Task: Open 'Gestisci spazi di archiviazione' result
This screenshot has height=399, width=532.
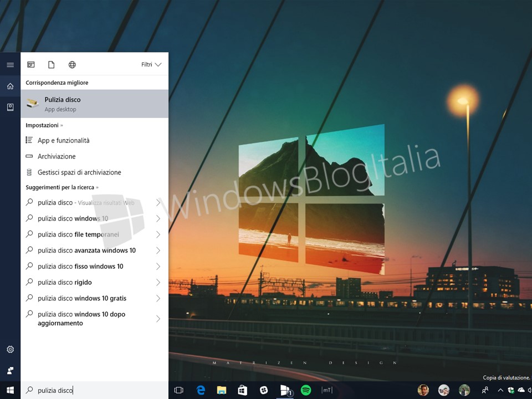Action: coord(79,172)
